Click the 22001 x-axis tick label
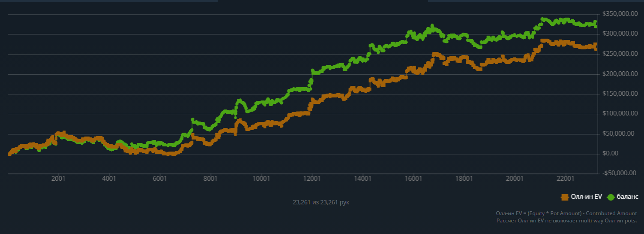The image size is (644, 234). coord(565,179)
